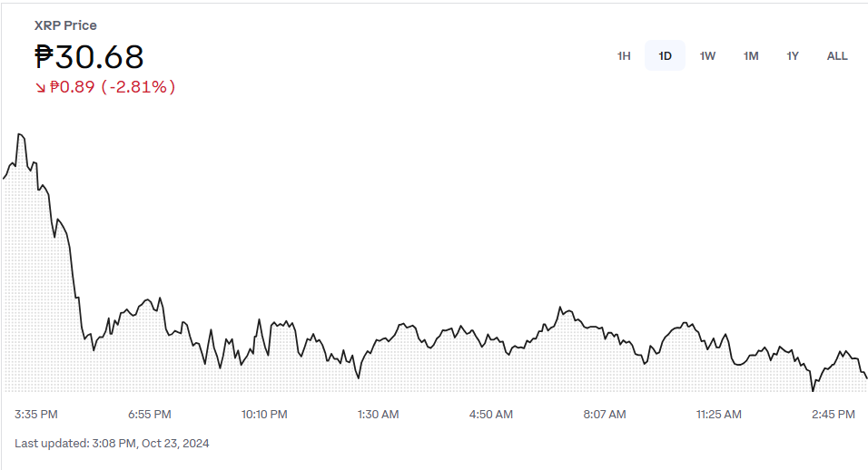
Task: Click the 2:45 PM axis label
Action: pos(833,415)
